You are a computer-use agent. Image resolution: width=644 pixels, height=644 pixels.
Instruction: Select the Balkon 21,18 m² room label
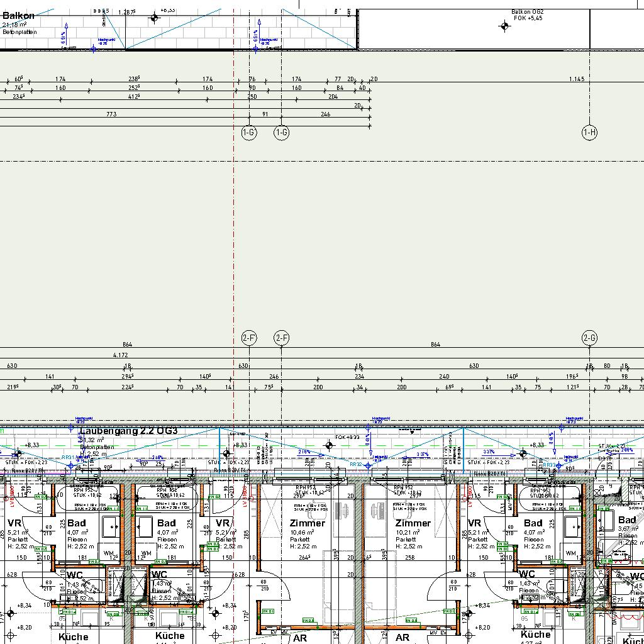coord(19,23)
